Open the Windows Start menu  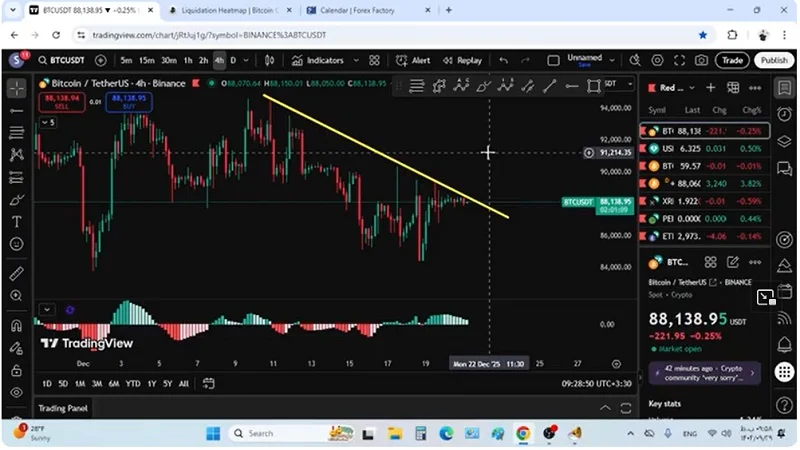tap(213, 434)
